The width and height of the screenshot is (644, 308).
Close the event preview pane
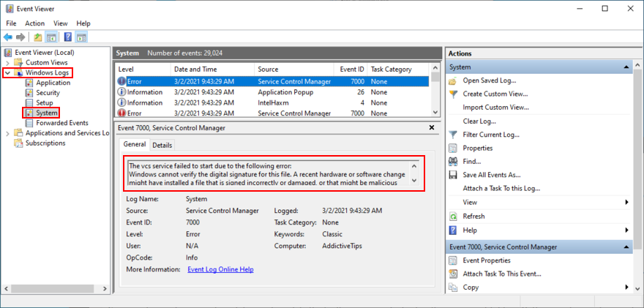pos(432,128)
